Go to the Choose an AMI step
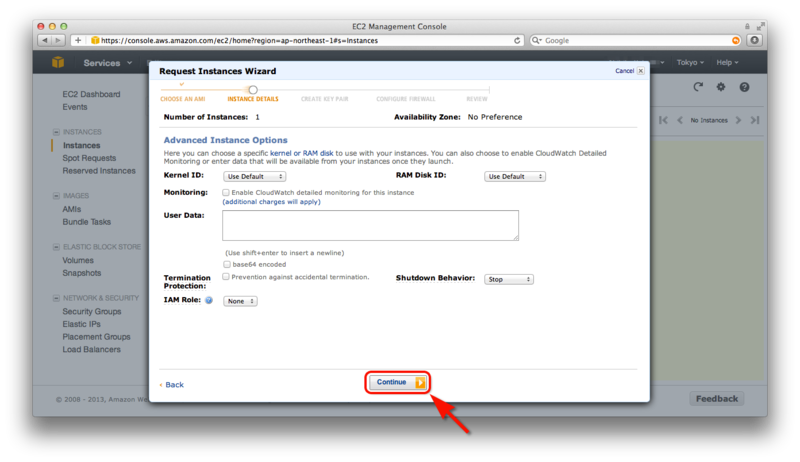This screenshot has height=462, width=800. 183,99
